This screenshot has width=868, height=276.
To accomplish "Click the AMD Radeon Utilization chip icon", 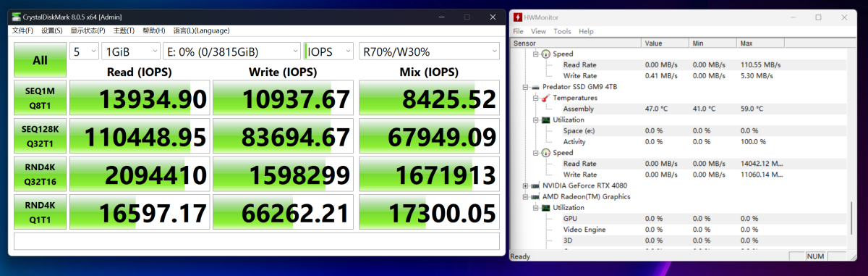I will coord(545,207).
